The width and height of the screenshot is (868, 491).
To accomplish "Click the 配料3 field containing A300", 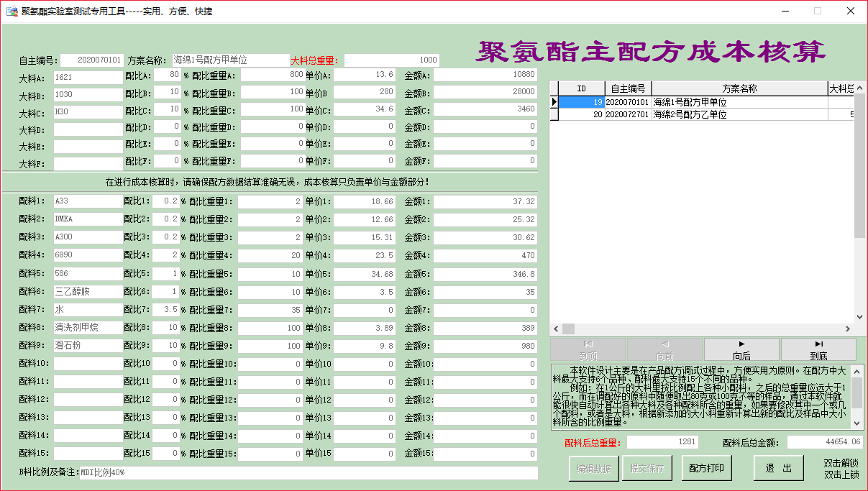I will [x=87, y=238].
